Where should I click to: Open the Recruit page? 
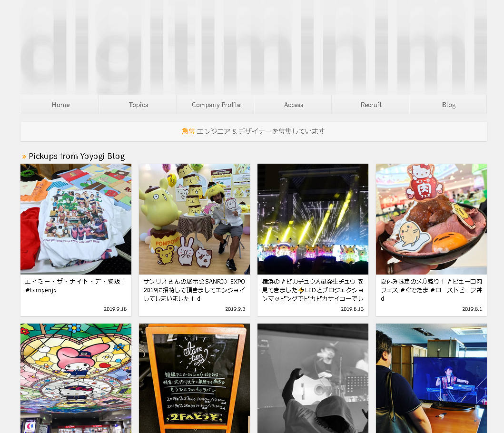click(x=371, y=105)
